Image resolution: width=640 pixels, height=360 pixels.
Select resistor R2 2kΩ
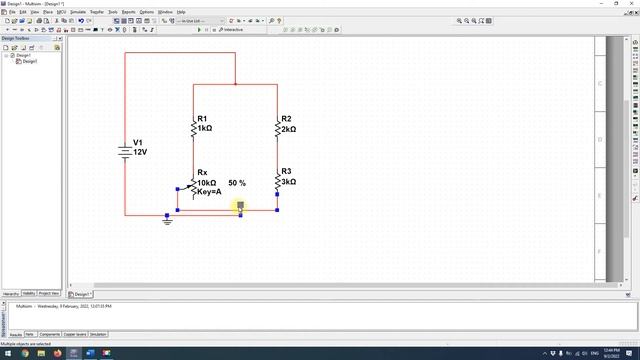tap(278, 128)
